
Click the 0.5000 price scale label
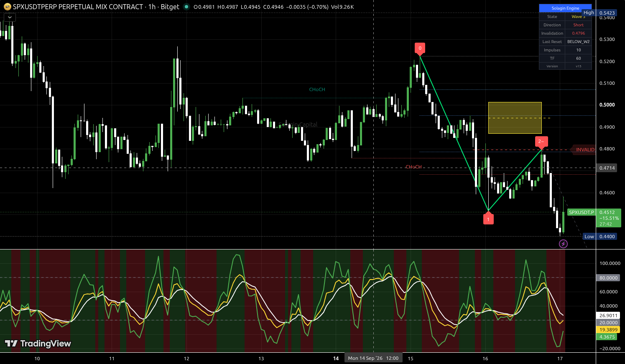607,105
